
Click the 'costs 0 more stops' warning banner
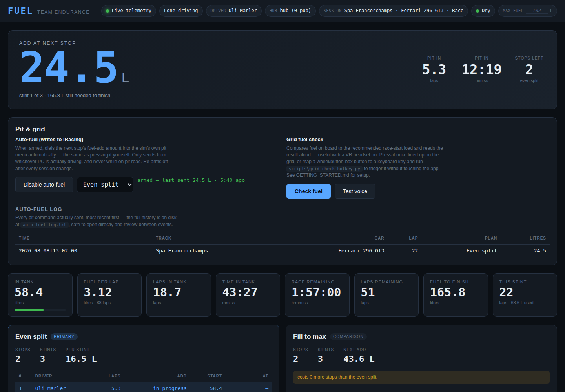[x=421, y=377]
